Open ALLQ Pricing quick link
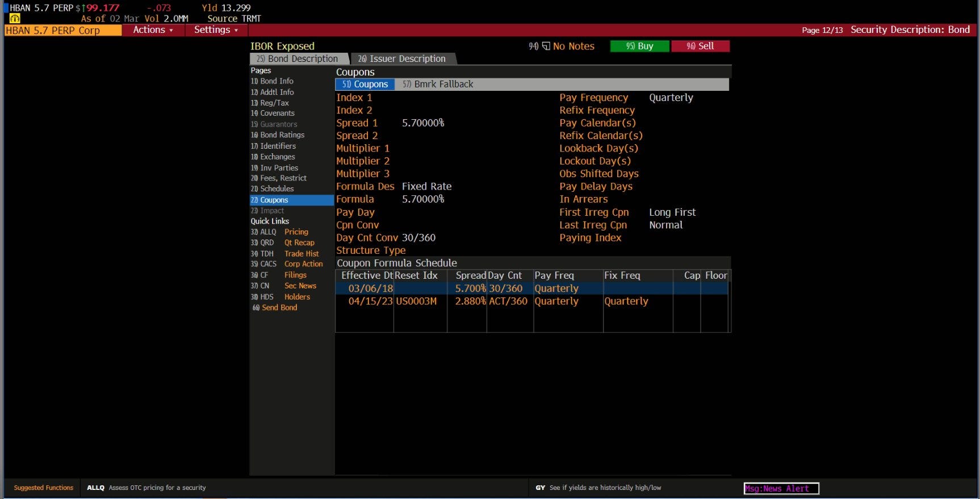 (279, 232)
